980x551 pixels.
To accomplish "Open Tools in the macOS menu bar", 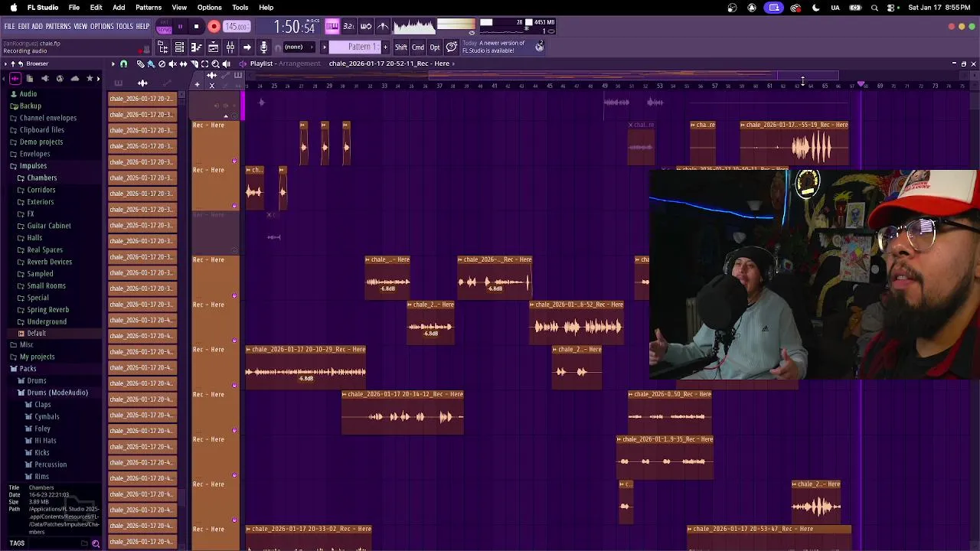I will coord(240,8).
